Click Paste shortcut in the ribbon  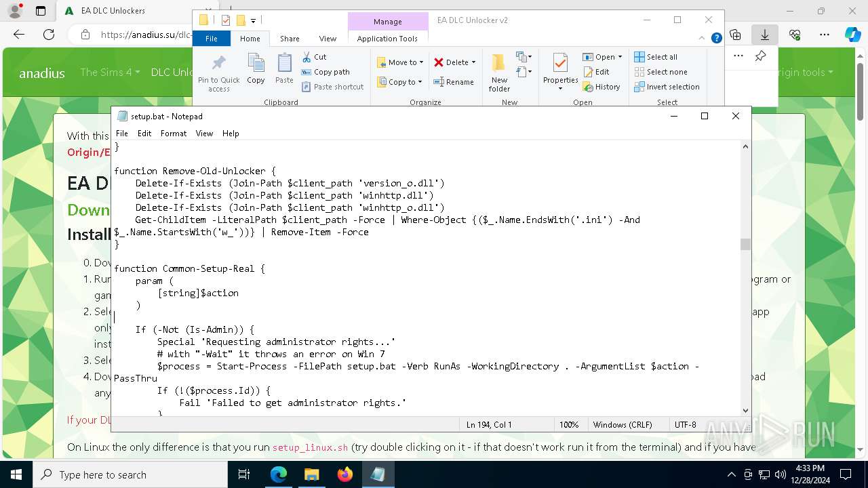pos(332,87)
